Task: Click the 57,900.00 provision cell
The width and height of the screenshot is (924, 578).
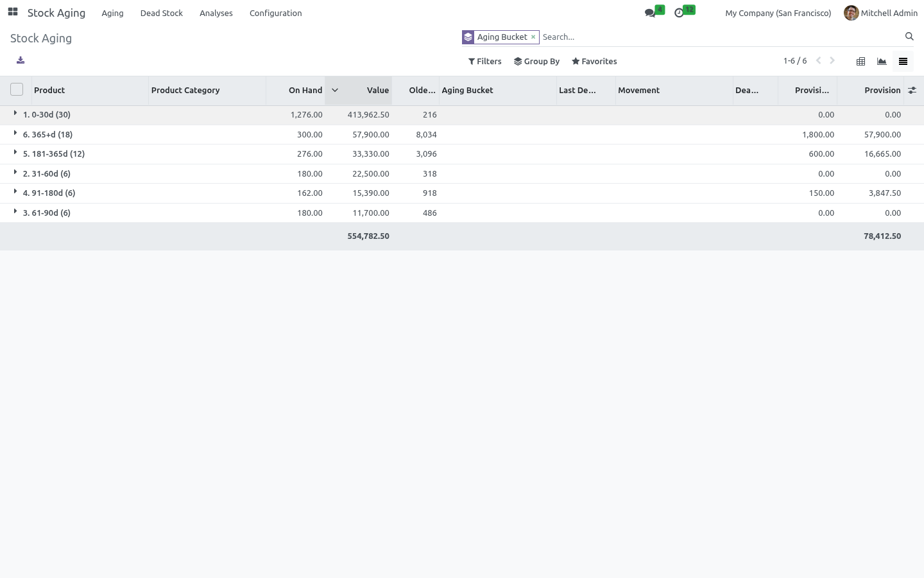Action: click(882, 135)
